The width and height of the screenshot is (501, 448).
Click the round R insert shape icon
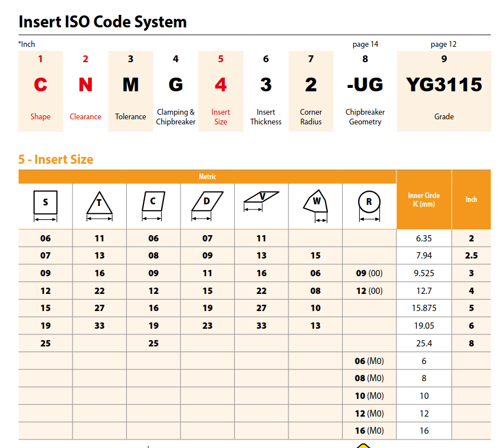369,202
